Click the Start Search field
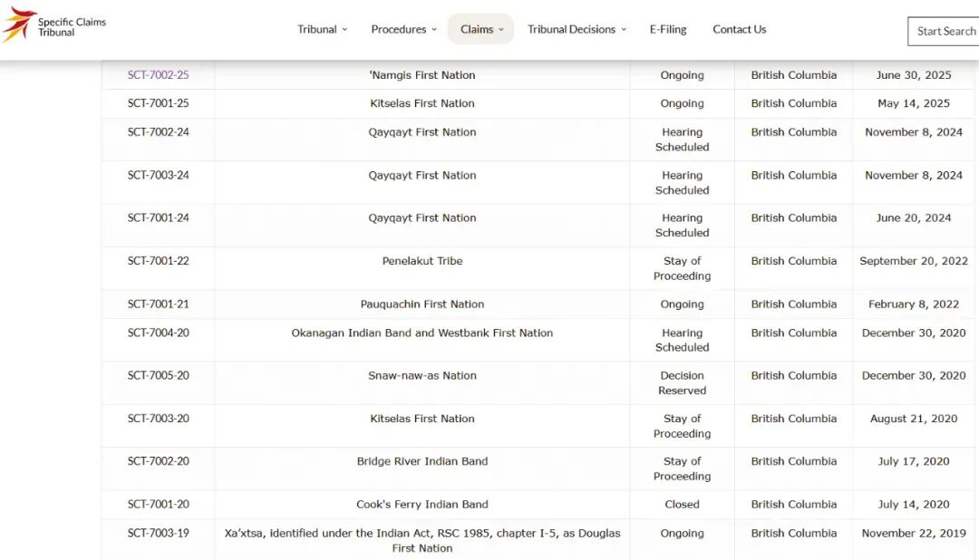This screenshot has height=560, width=979. pos(945,31)
